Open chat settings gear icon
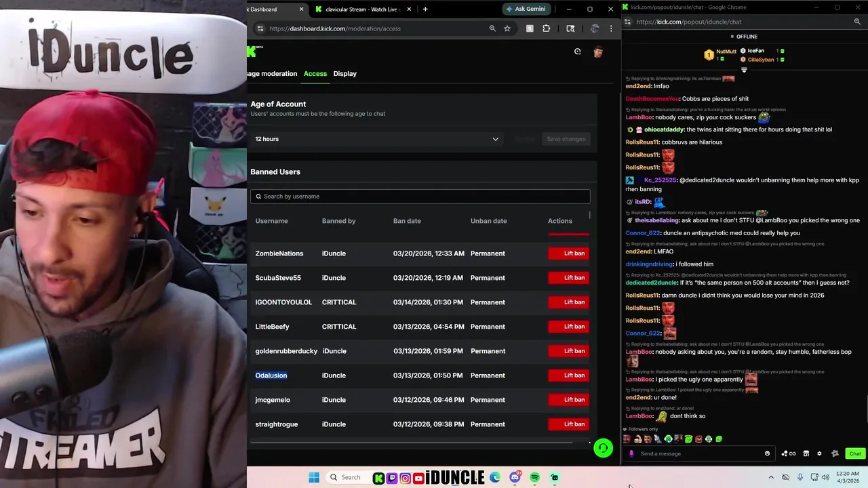The image size is (868, 488). click(x=819, y=453)
